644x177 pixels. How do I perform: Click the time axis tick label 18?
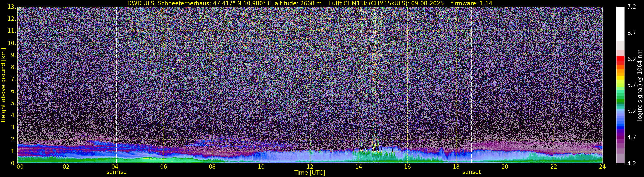click(x=456, y=167)
